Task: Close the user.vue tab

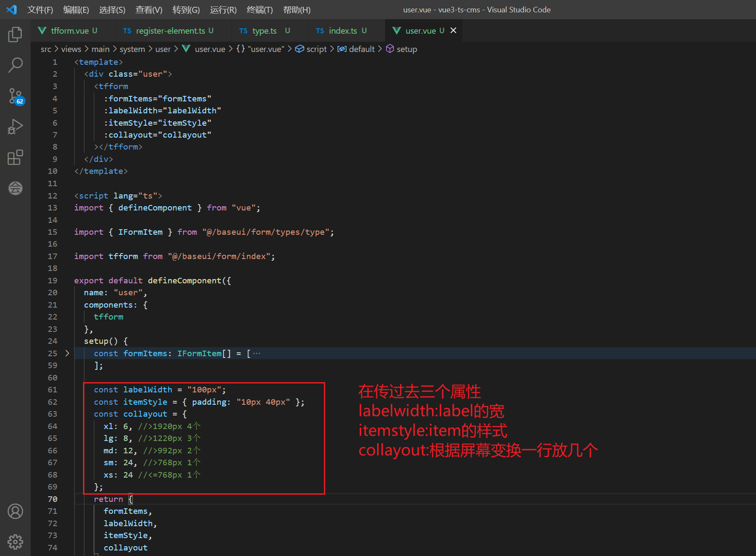Action: click(x=453, y=30)
